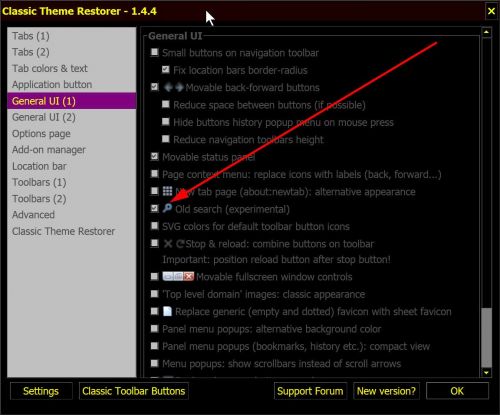Open the Tabs (1) category
Viewport: 500px width, 415px height.
(x=71, y=36)
